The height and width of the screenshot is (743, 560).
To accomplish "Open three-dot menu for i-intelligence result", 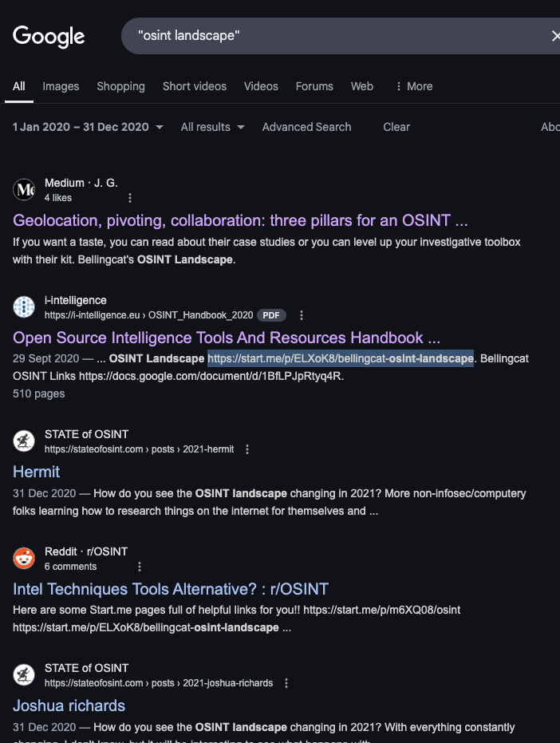I will pyautogui.click(x=302, y=315).
